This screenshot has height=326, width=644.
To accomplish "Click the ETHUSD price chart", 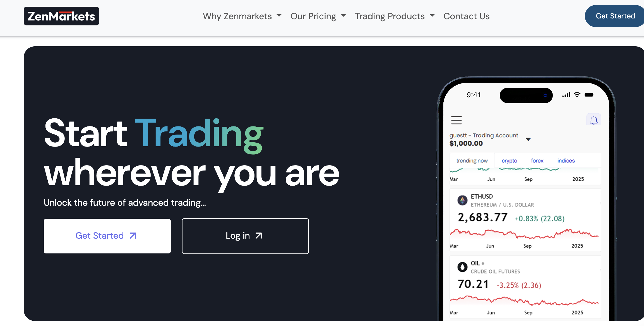I will coord(524,234).
